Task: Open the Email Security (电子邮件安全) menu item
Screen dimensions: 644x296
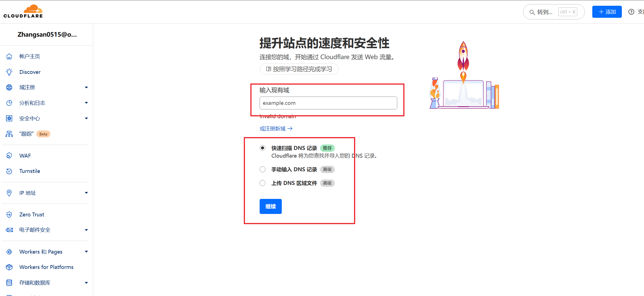Action: coord(35,230)
